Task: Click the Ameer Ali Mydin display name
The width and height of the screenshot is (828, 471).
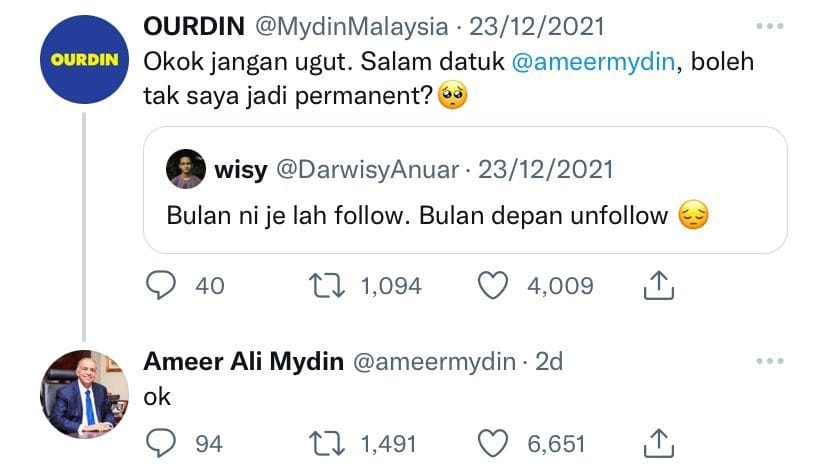Action: (x=243, y=362)
